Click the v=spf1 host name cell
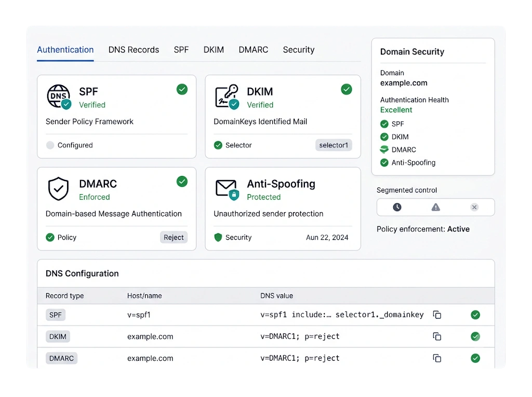This screenshot has width=532, height=397. pos(139,314)
